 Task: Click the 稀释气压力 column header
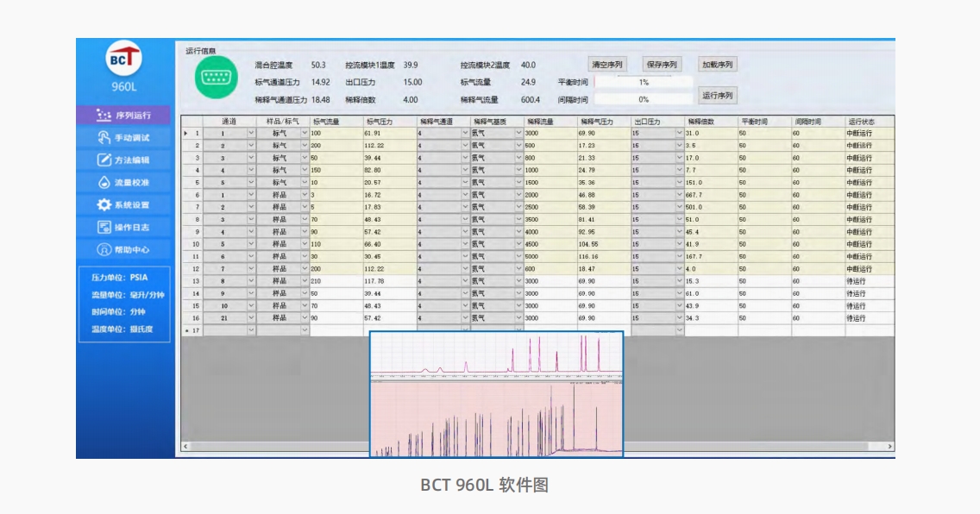pos(605,121)
